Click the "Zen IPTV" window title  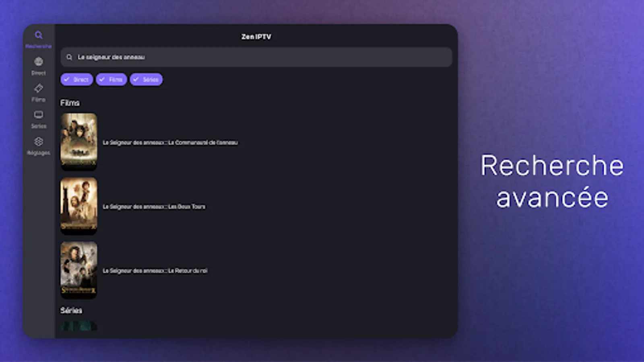coord(256,37)
